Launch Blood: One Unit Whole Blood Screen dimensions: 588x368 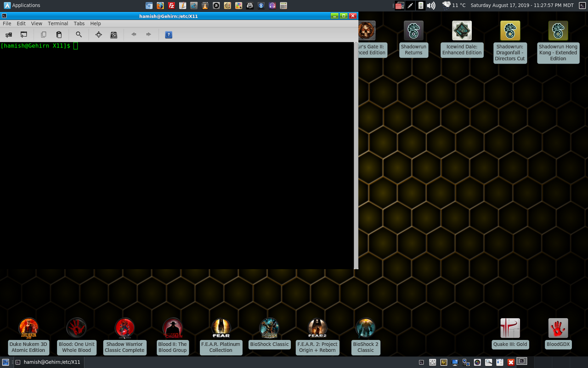click(77, 336)
